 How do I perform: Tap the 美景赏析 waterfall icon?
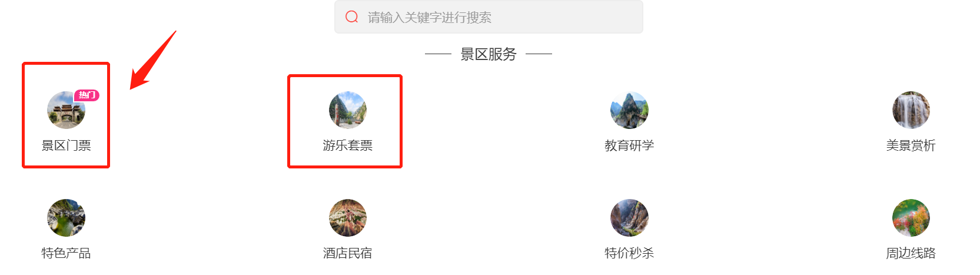(x=911, y=110)
